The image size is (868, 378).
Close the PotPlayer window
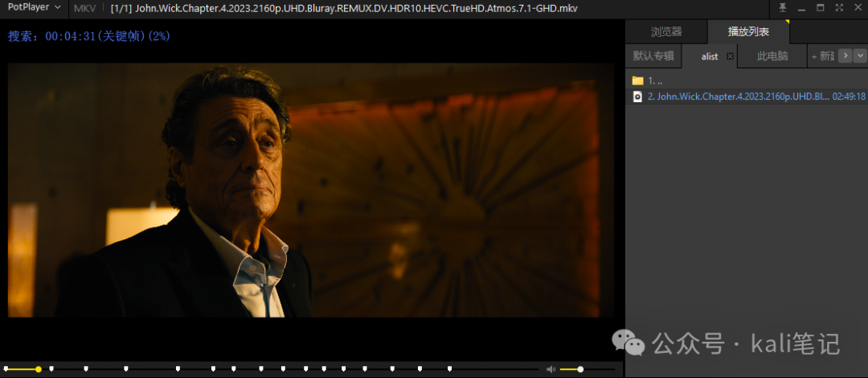tap(858, 8)
